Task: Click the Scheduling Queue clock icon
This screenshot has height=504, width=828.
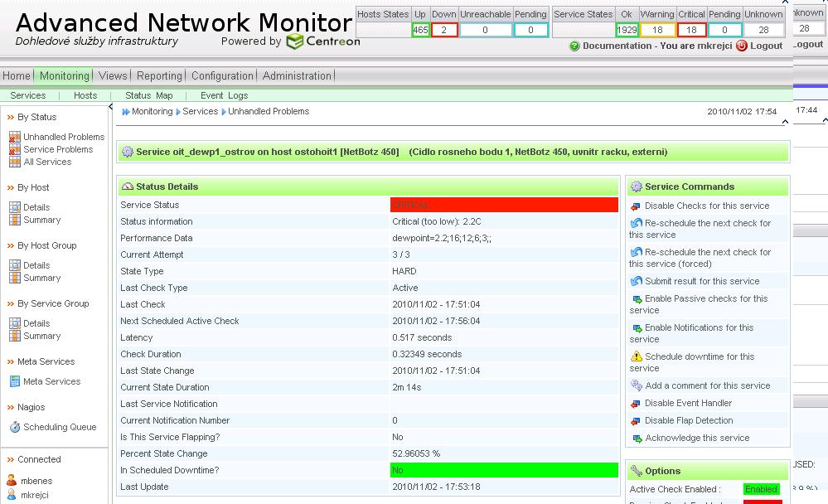Action: click(x=14, y=428)
